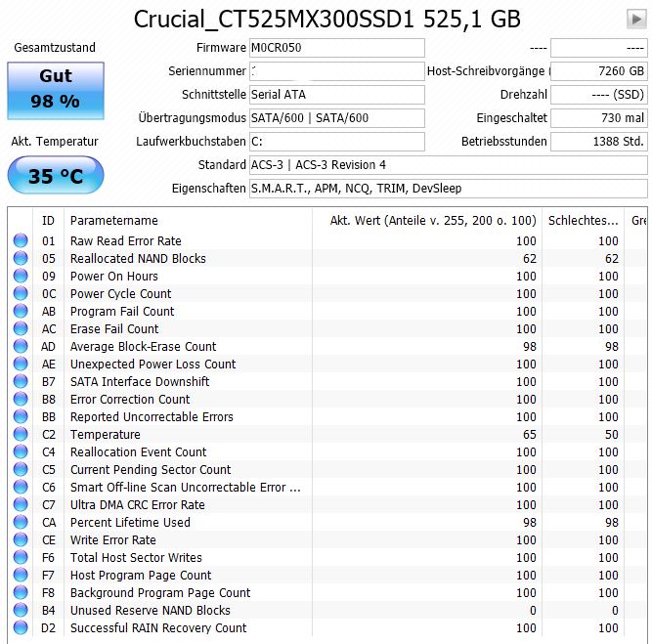Click the Betriebsstunden value 1388 Std.
652x644 pixels.
click(x=599, y=142)
